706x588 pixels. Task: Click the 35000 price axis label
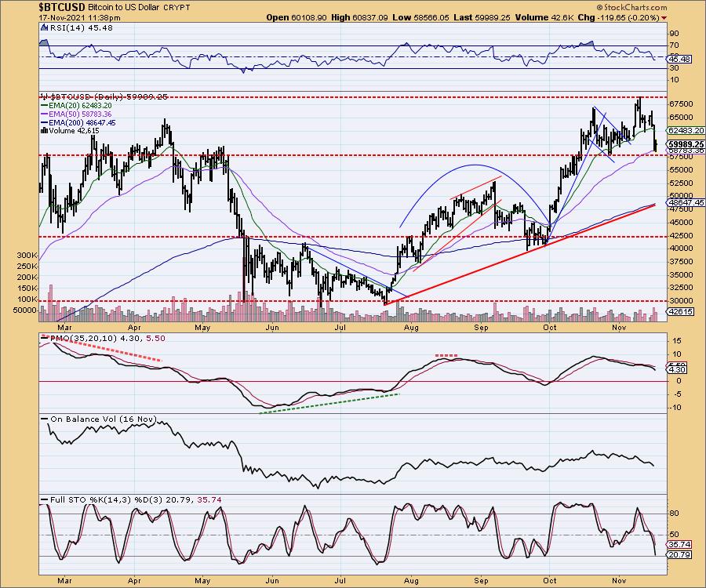click(681, 274)
